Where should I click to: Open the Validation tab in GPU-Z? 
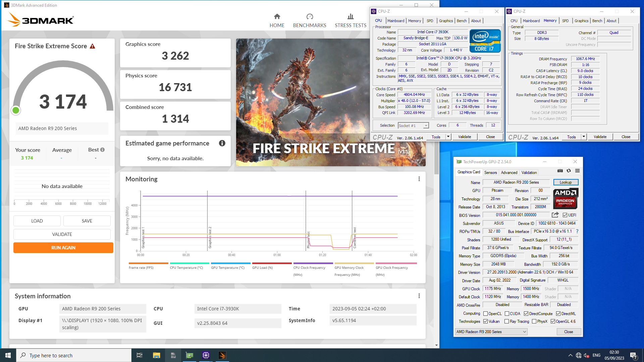pyautogui.click(x=529, y=173)
